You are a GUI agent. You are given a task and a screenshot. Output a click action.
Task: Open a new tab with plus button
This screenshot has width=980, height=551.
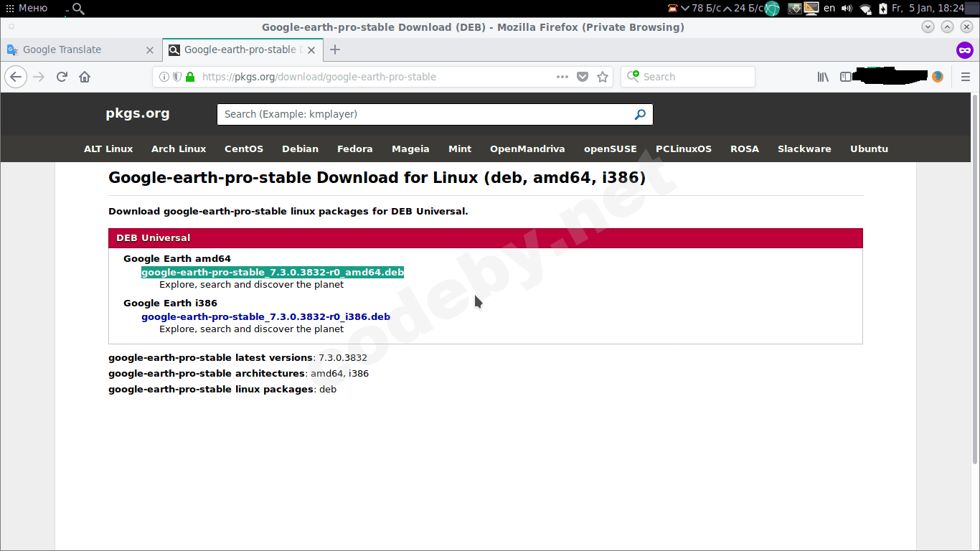point(335,50)
